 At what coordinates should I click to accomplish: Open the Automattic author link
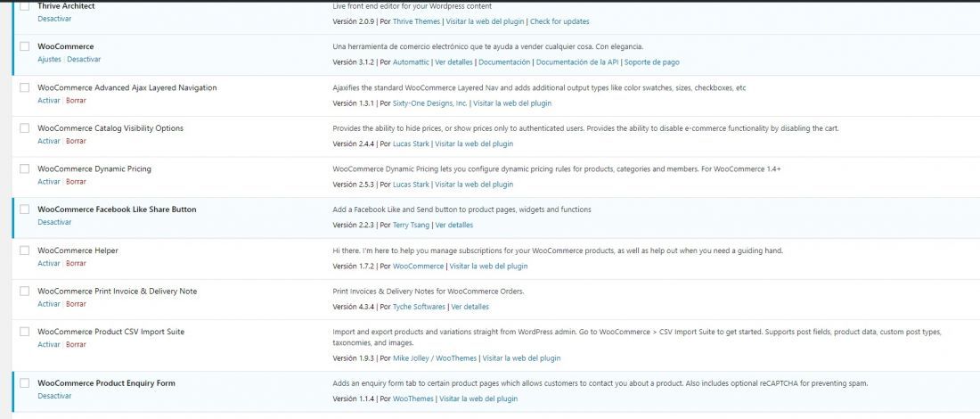tap(411, 62)
